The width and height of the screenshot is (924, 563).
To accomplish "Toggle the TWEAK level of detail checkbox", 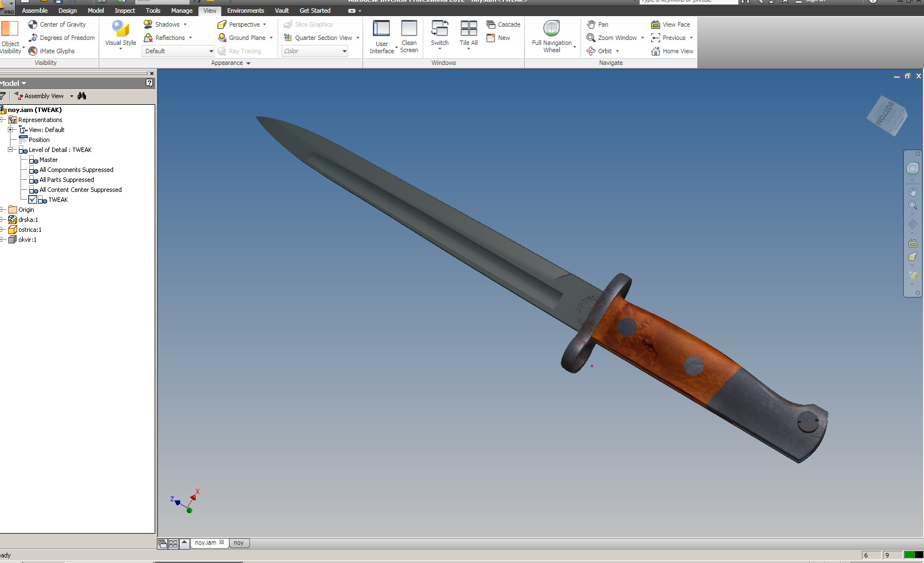I will point(33,200).
